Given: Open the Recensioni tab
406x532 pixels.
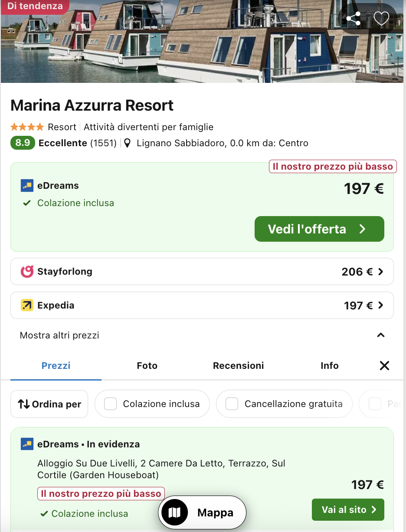Looking at the screenshot, I should [238, 366].
